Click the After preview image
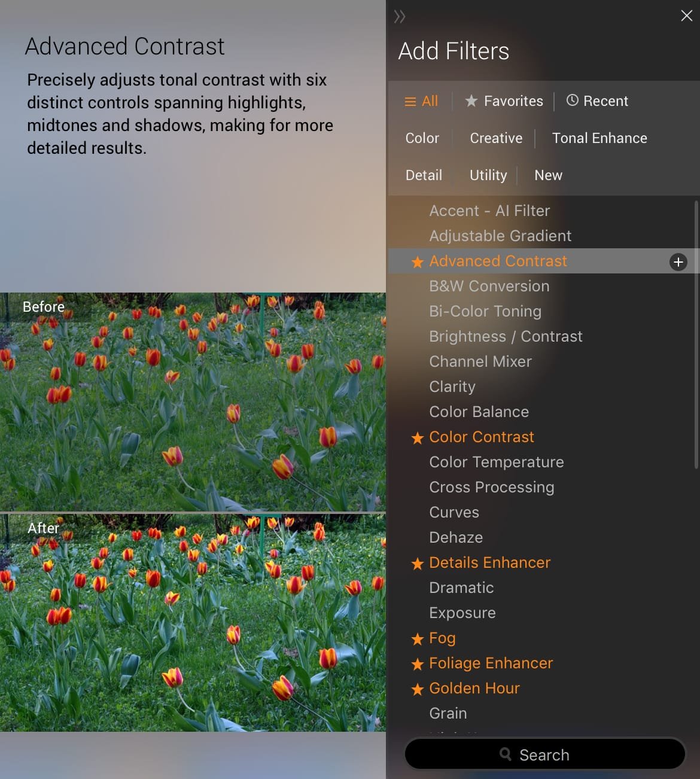Viewport: 700px width, 779px height. pos(193,622)
